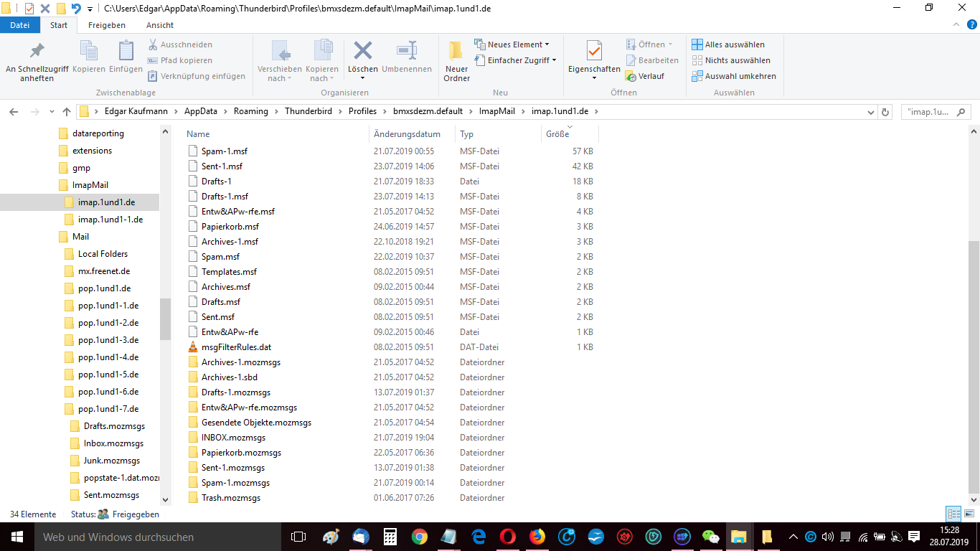Expand the Einfacher Zugriff dropdown
980x551 pixels.
[x=516, y=60]
